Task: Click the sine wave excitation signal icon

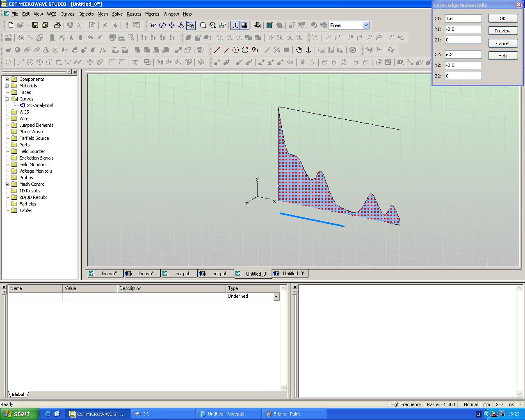Action: (x=30, y=38)
